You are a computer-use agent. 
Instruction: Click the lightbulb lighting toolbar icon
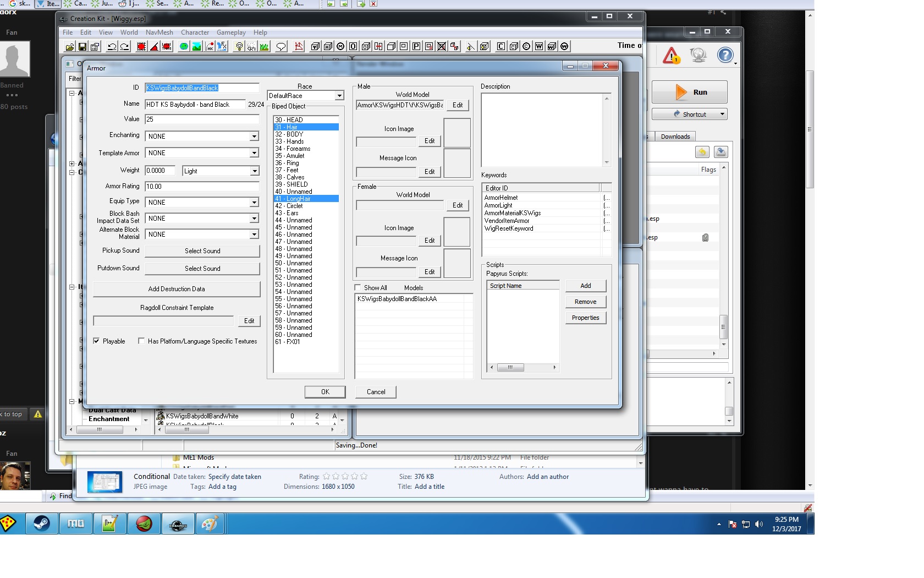click(239, 47)
